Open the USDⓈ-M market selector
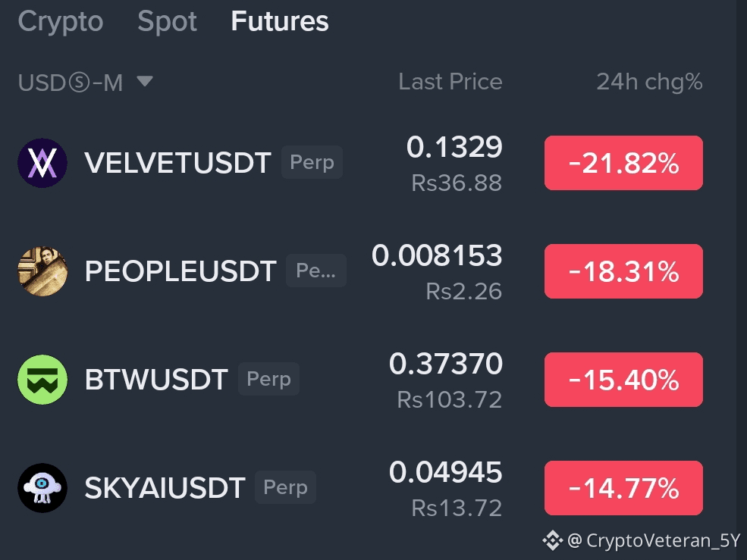Image resolution: width=747 pixels, height=560 pixels. tap(85, 83)
